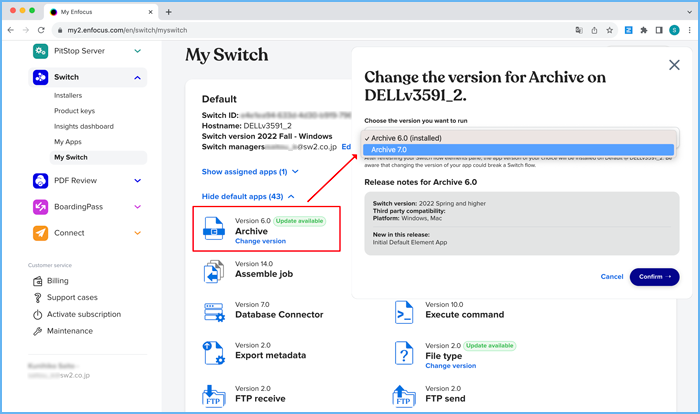Click the Archive app icon
Screen dimensions: 700x414
click(214, 228)
